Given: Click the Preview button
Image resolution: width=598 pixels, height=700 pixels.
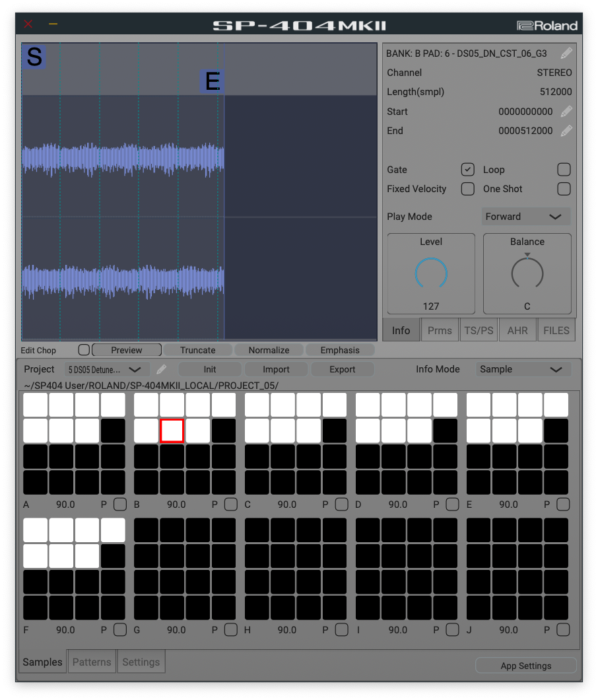Looking at the screenshot, I should [x=127, y=350].
